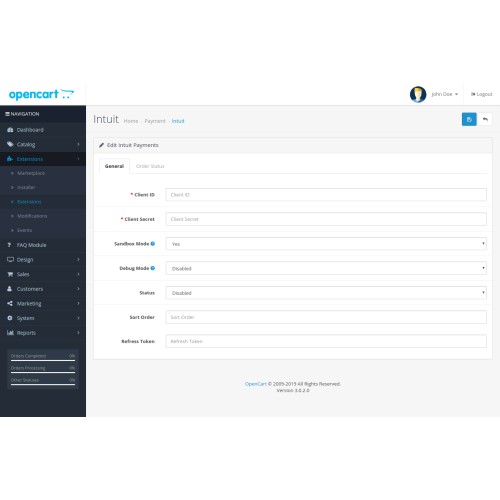Viewport: 500px width, 500px height.
Task: Click the John Doe avatar image
Action: point(418,94)
